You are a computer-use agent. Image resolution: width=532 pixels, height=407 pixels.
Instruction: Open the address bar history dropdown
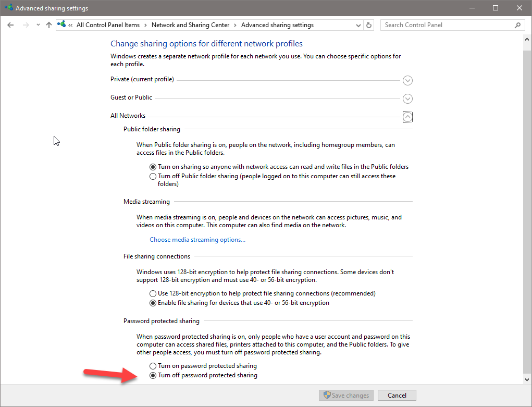click(358, 25)
